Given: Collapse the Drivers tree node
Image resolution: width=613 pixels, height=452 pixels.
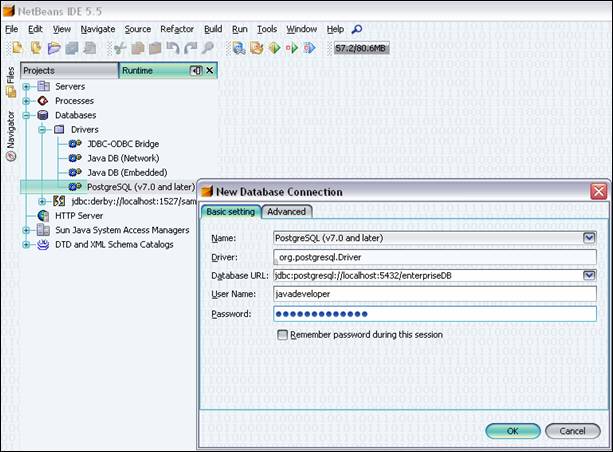Looking at the screenshot, I should pos(42,129).
